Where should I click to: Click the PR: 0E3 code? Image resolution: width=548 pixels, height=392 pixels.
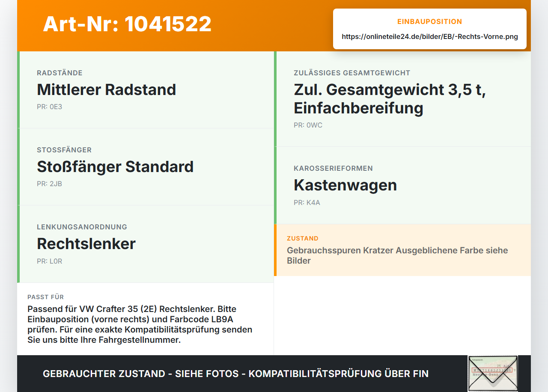pos(50,107)
